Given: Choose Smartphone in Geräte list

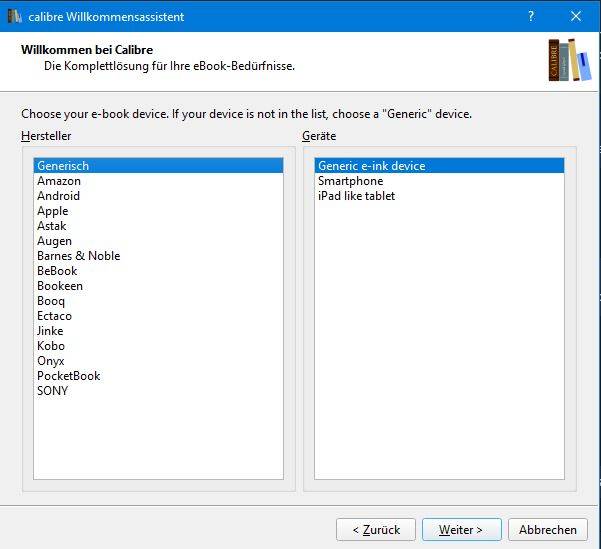Looking at the screenshot, I should [439, 181].
